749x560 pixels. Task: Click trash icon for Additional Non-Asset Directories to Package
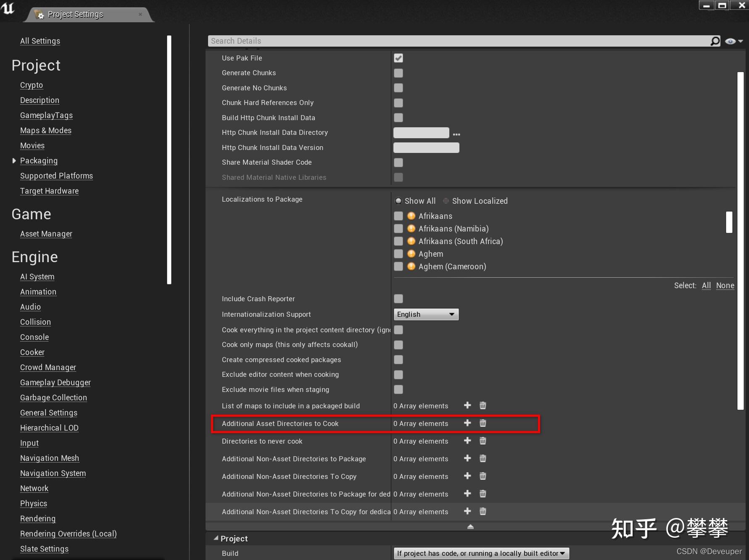(x=482, y=458)
